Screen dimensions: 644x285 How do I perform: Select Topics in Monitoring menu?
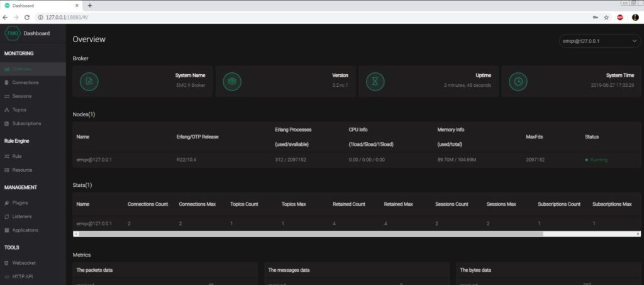[19, 110]
